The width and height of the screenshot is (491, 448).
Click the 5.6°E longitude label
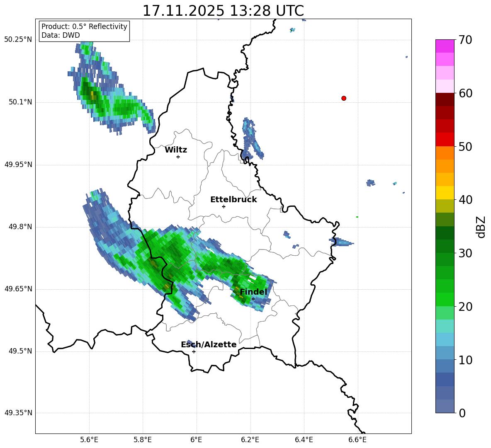89,440
